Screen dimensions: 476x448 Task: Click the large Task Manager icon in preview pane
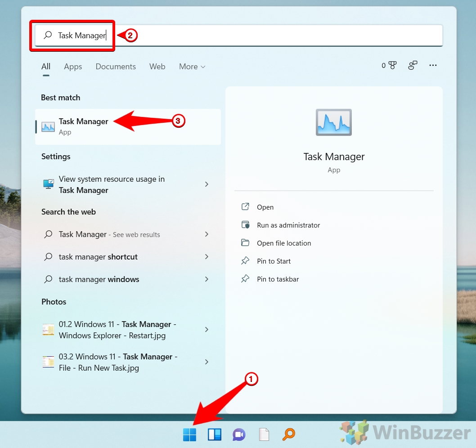[334, 122]
